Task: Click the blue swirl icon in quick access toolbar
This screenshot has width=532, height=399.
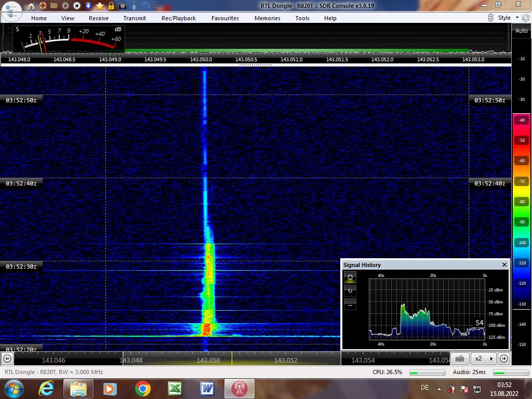Action: coord(145,6)
